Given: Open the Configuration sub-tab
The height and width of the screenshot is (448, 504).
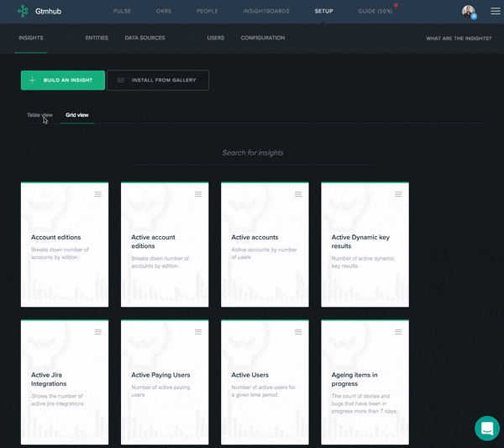Looking at the screenshot, I should tap(263, 38).
